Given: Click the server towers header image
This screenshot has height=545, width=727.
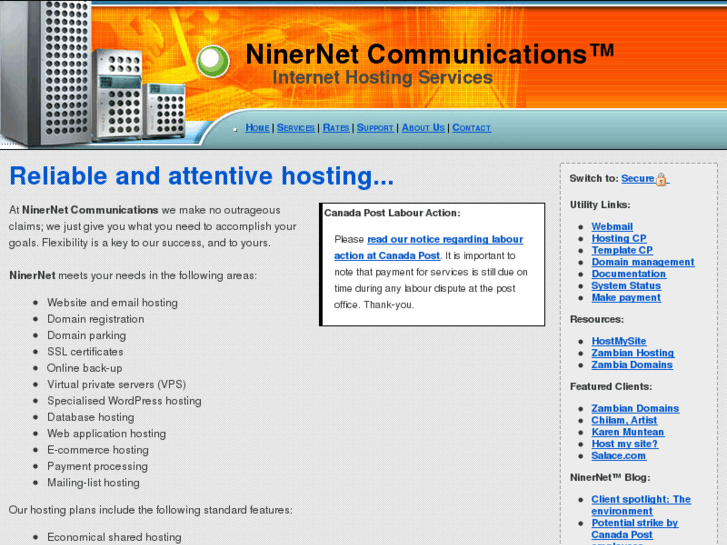Looking at the screenshot, I should (95, 74).
